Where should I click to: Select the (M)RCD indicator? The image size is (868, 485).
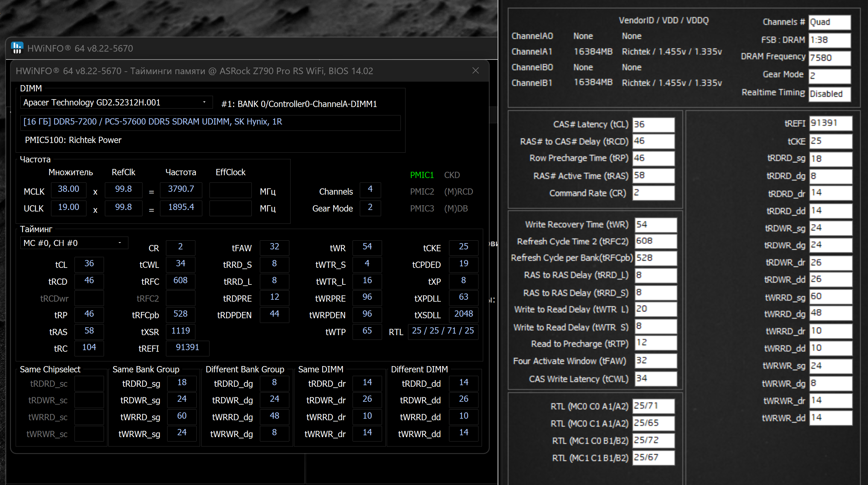tap(458, 191)
